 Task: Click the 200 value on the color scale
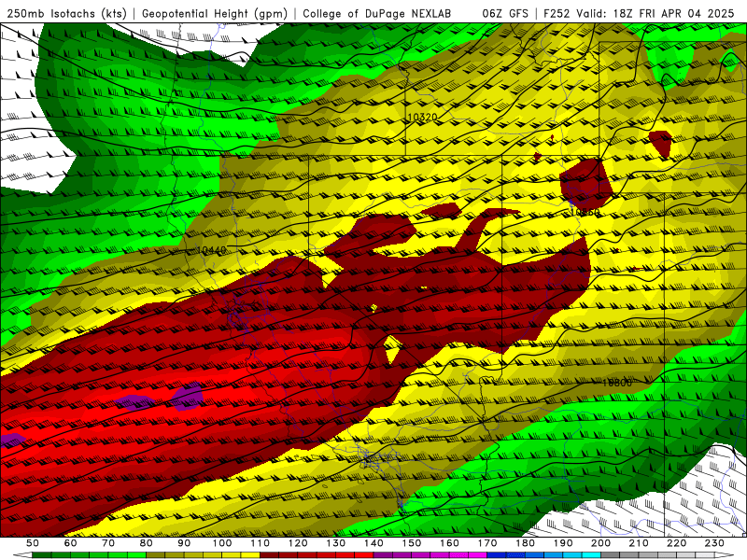[x=601, y=543]
